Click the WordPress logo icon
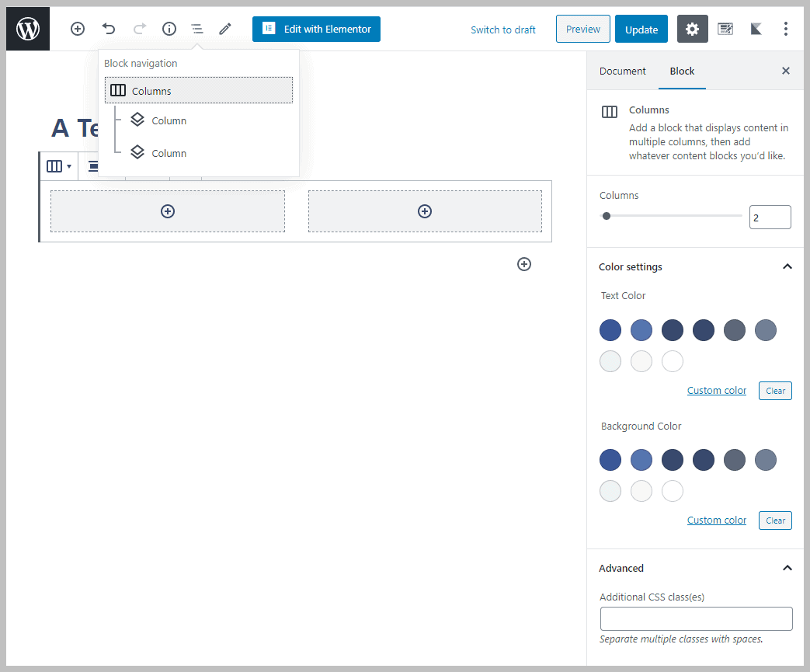This screenshot has width=810, height=672. [28, 30]
